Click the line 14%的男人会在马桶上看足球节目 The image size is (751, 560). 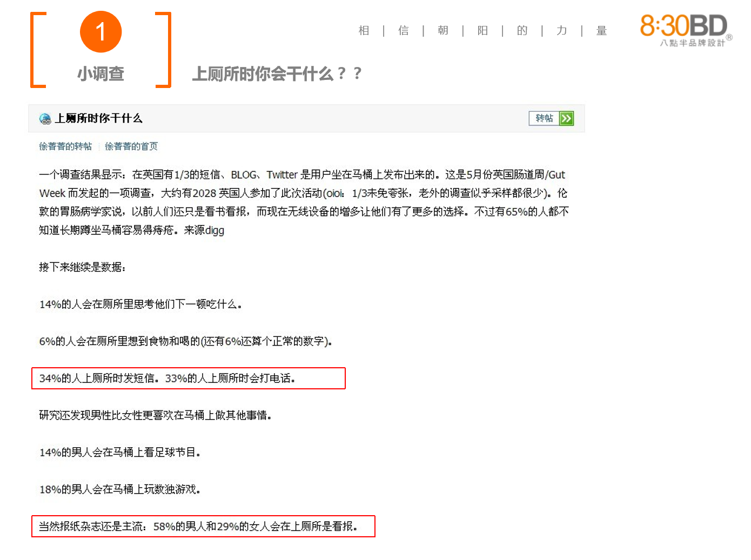coord(120,452)
